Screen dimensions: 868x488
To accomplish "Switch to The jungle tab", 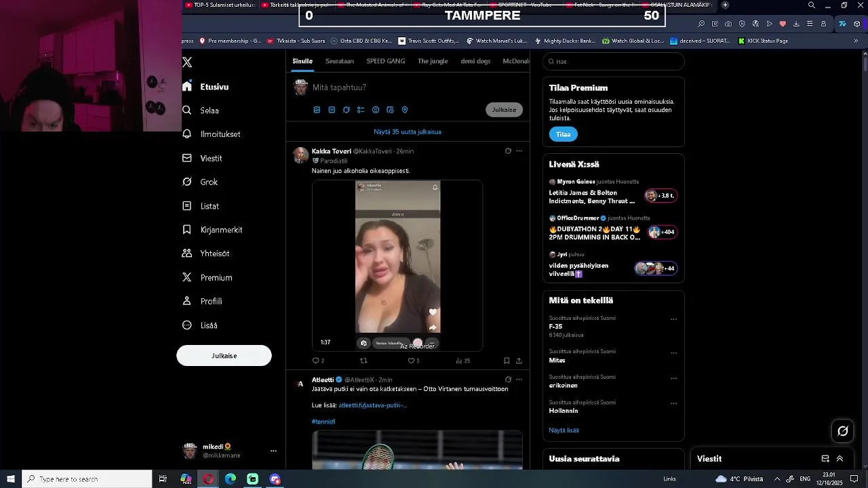I will 433,61.
